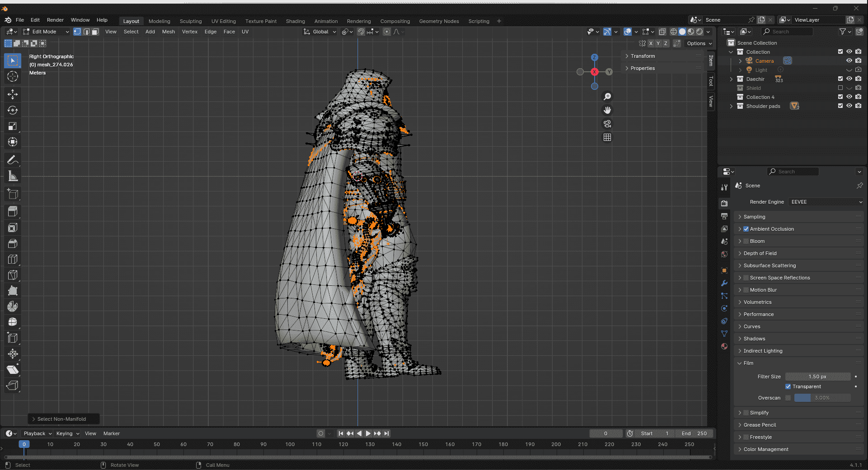Select the Knife tool
The image size is (868, 470).
pyautogui.click(x=13, y=275)
